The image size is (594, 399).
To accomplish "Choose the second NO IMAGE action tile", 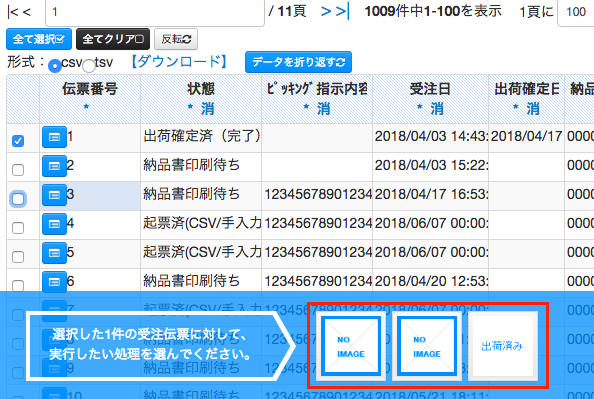I will tap(427, 346).
